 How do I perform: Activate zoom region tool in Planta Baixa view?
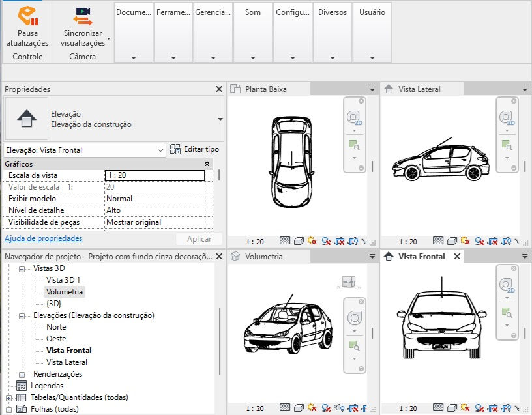(355, 145)
